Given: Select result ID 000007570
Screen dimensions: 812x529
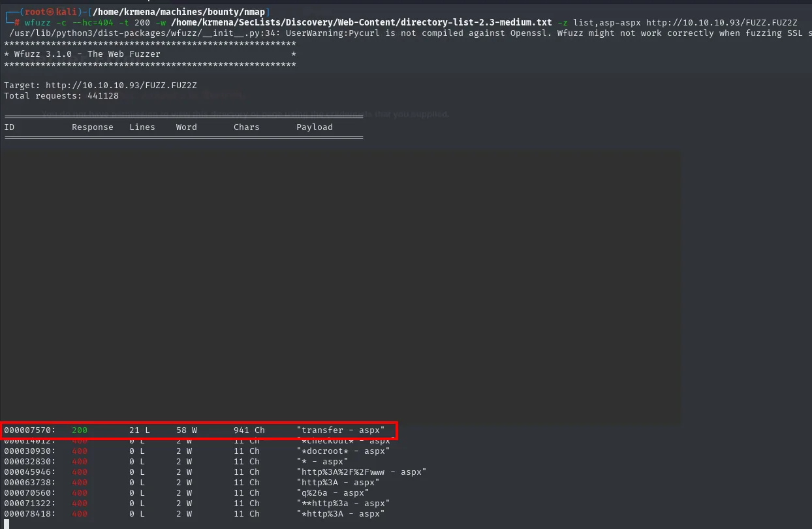Looking at the screenshot, I should tap(30, 430).
